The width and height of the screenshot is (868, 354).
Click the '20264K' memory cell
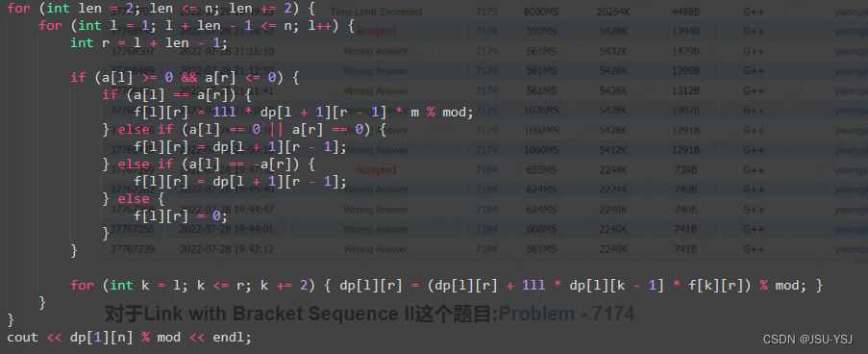612,12
